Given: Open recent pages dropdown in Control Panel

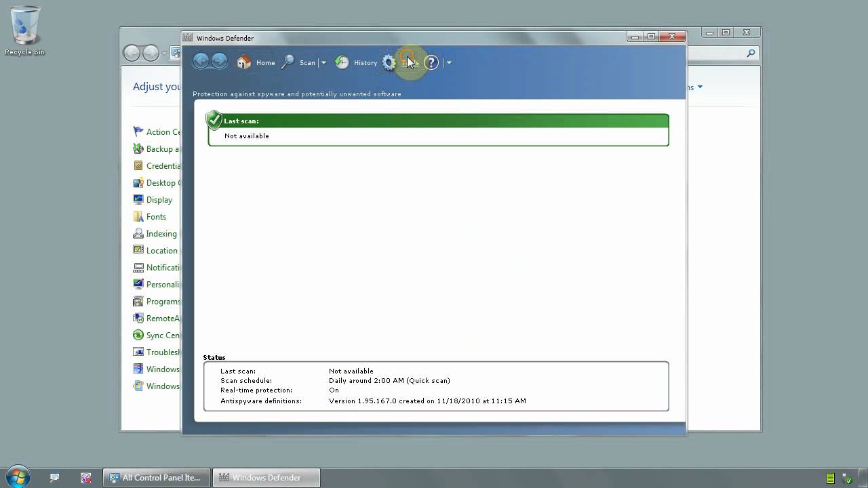Looking at the screenshot, I should tap(164, 54).
